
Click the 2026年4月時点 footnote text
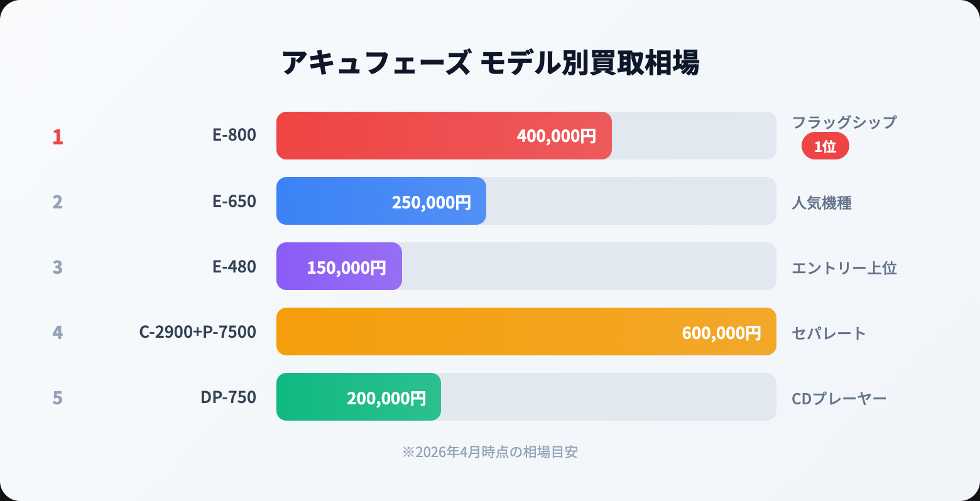pos(490,452)
